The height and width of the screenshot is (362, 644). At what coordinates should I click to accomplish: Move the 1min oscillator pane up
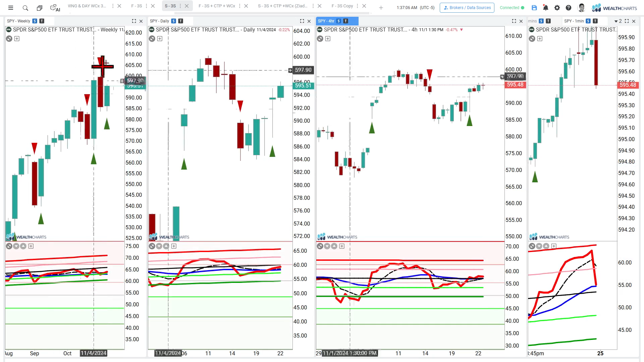(x=546, y=246)
